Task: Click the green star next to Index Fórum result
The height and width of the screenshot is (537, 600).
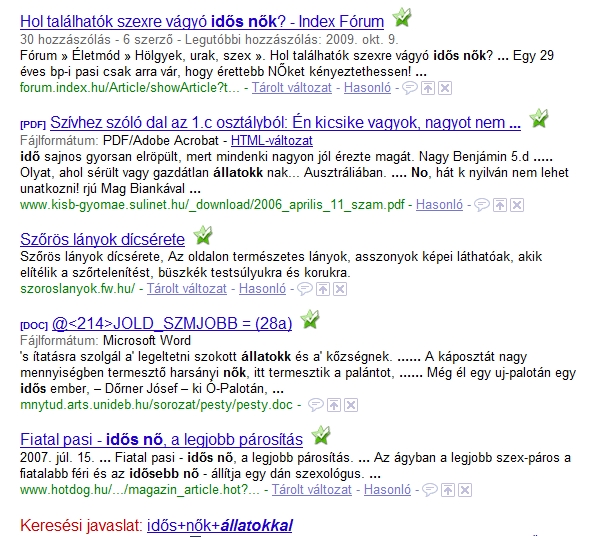Action: click(402, 17)
